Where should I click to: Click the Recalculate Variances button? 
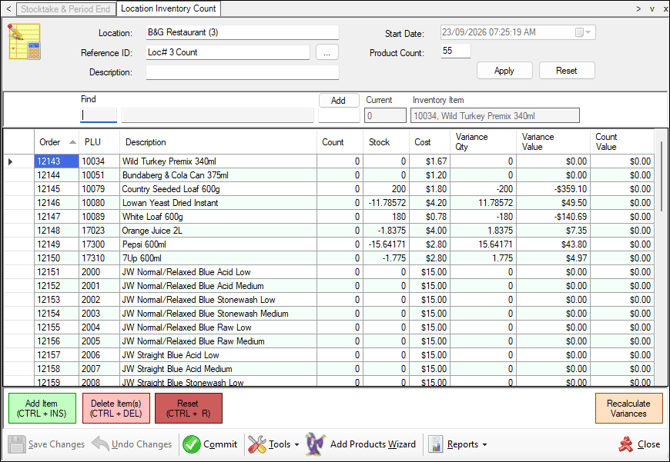629,409
